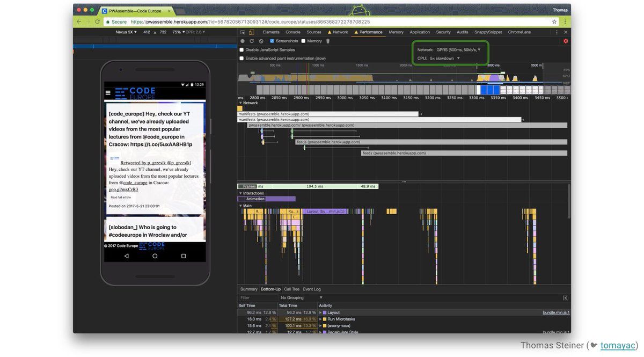Check Disable JavaScript Samples
The width and height of the screenshot is (644, 357).
(241, 50)
